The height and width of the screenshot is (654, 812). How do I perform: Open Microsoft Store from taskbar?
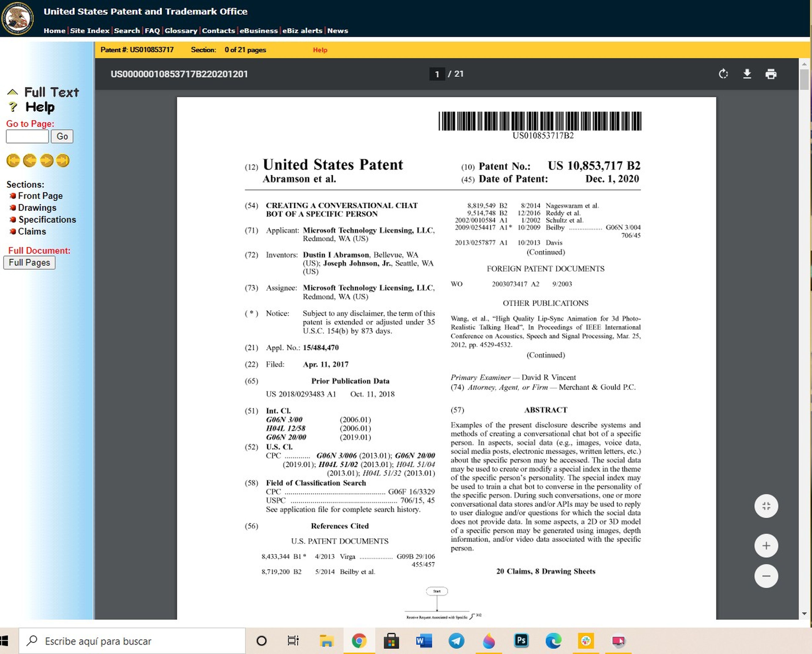pyautogui.click(x=391, y=641)
